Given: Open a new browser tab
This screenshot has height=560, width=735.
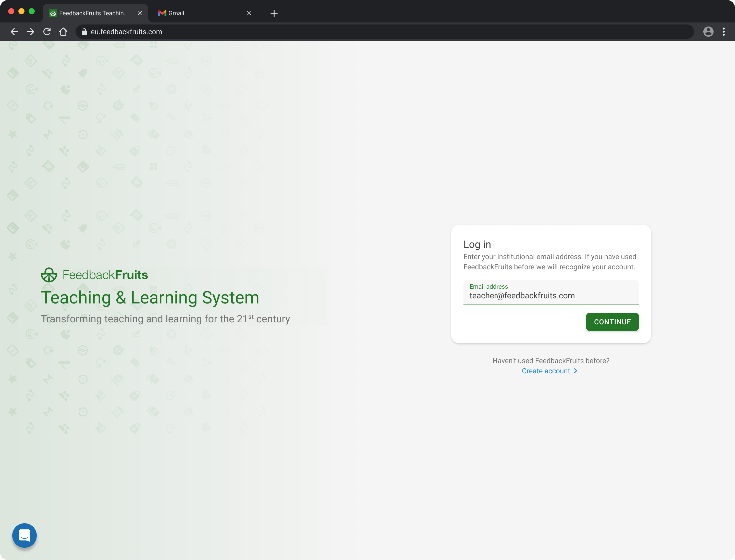Looking at the screenshot, I should (274, 13).
